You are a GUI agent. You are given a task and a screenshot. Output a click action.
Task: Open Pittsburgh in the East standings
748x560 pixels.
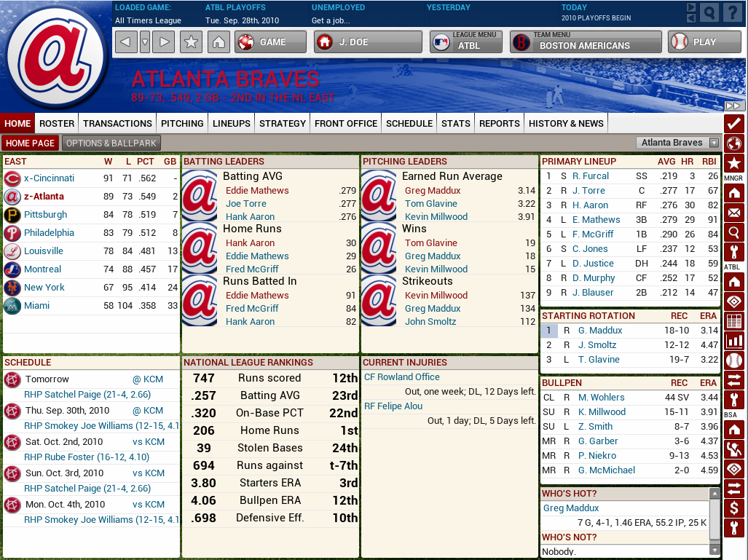click(x=45, y=215)
